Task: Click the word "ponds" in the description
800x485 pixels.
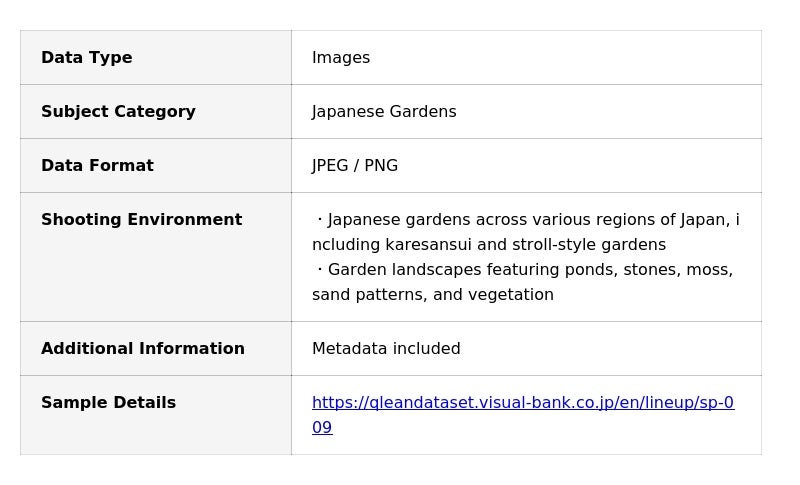Action: [589, 270]
